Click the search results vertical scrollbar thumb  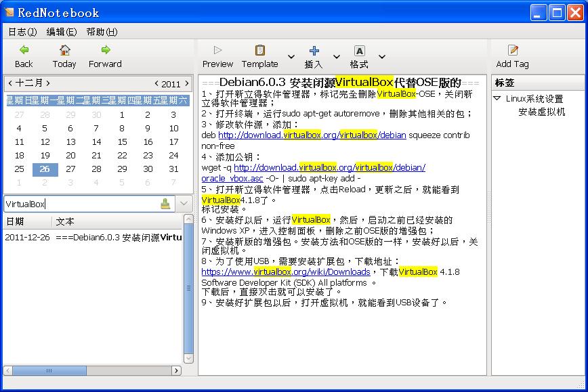pyautogui.click(x=188, y=288)
